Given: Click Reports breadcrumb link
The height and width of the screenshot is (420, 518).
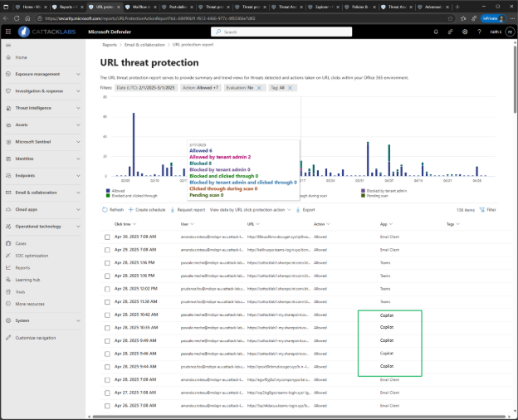Looking at the screenshot, I should [x=110, y=45].
